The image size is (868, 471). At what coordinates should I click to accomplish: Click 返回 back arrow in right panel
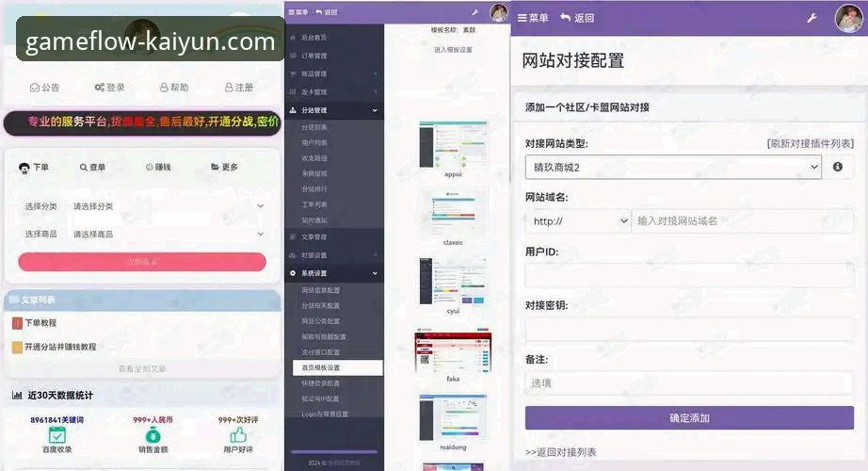[577, 18]
